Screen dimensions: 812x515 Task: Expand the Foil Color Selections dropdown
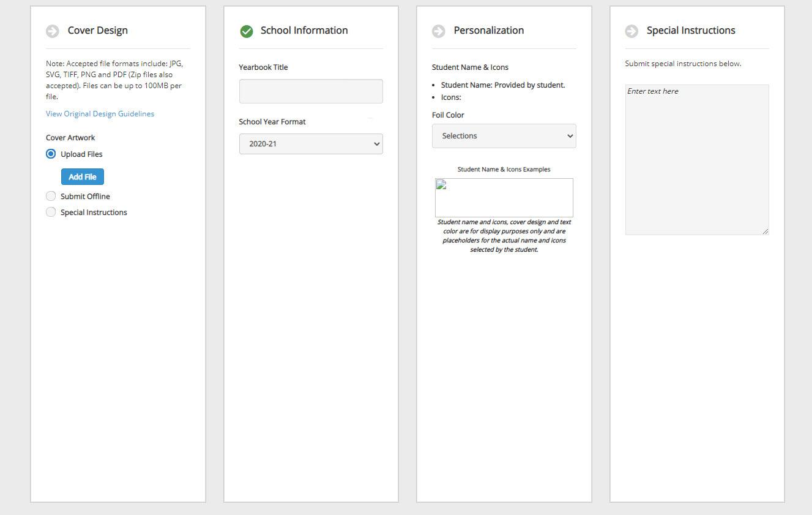[x=504, y=136]
